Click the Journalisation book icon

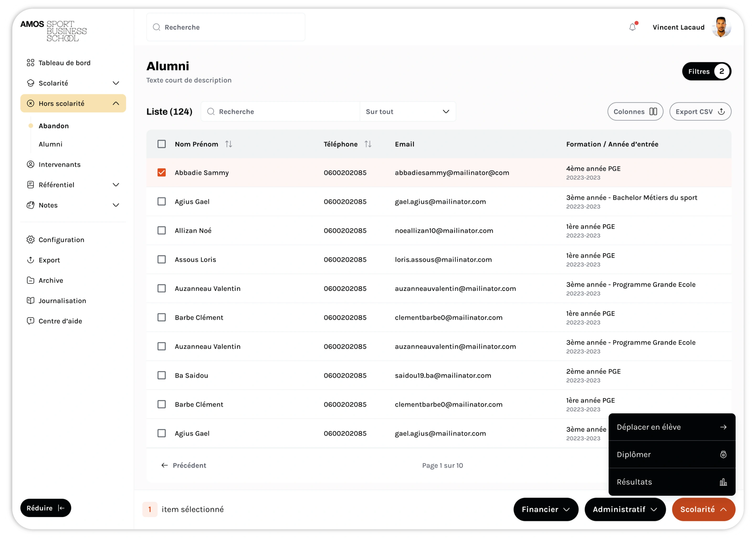point(30,301)
